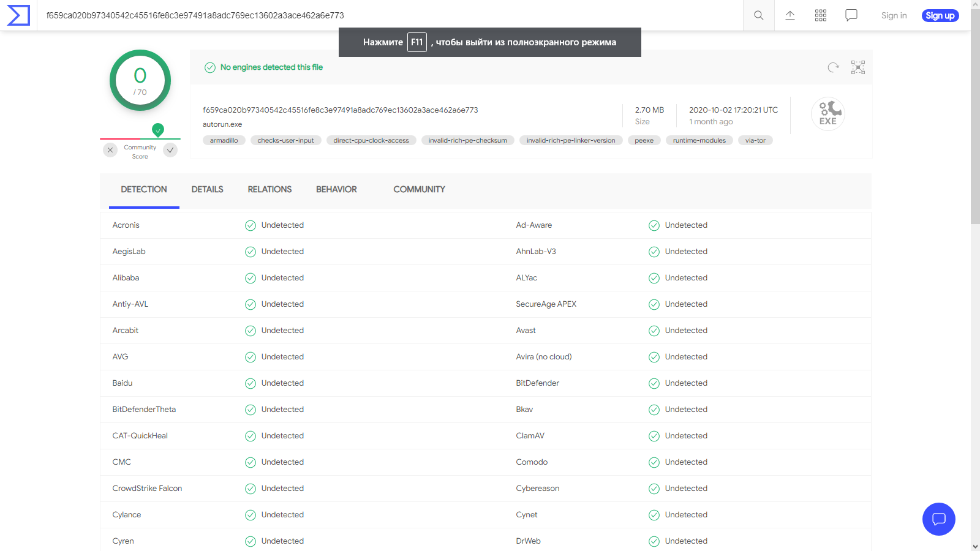Click the SecureAge APEX engine name
The image size is (980, 551).
tap(546, 304)
